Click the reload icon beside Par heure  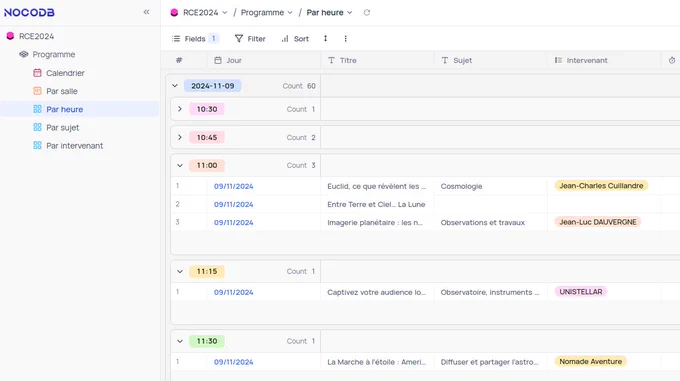(367, 13)
